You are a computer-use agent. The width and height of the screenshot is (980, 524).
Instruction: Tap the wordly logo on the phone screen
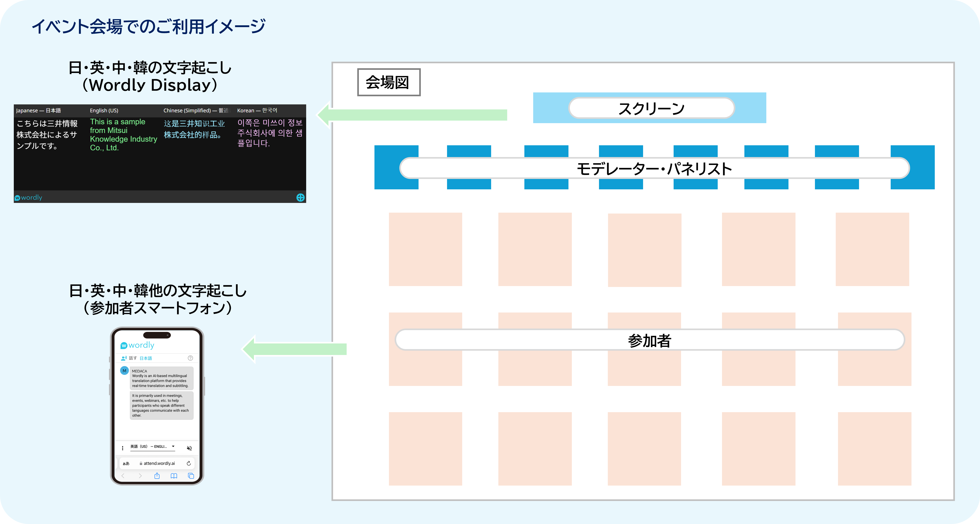point(137,345)
